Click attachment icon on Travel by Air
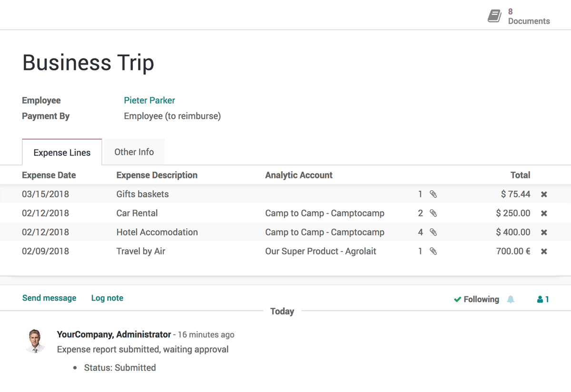The width and height of the screenshot is (571, 392). click(x=433, y=251)
